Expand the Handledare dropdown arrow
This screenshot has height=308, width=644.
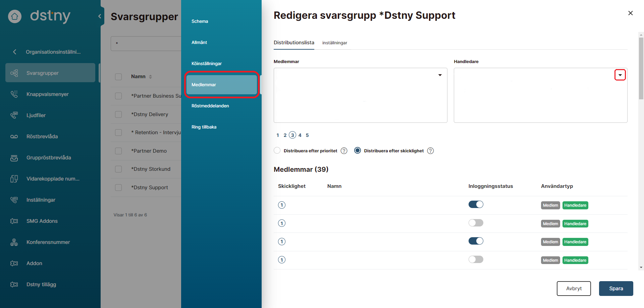[620, 75]
